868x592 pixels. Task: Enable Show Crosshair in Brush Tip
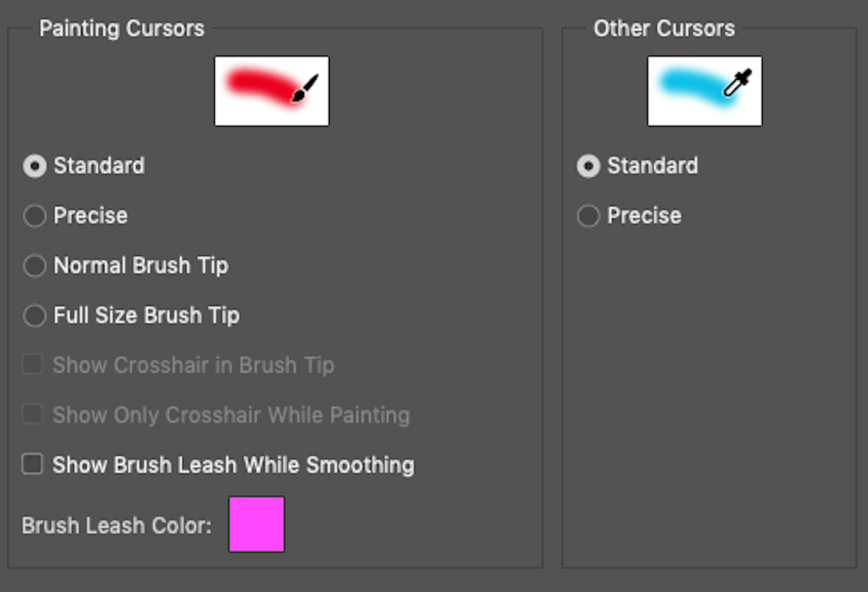[32, 365]
